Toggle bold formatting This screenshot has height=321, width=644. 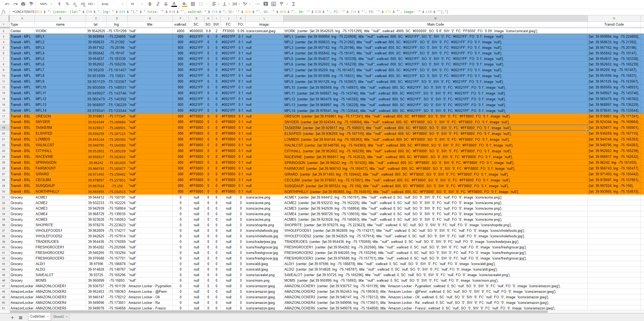click(x=150, y=4)
